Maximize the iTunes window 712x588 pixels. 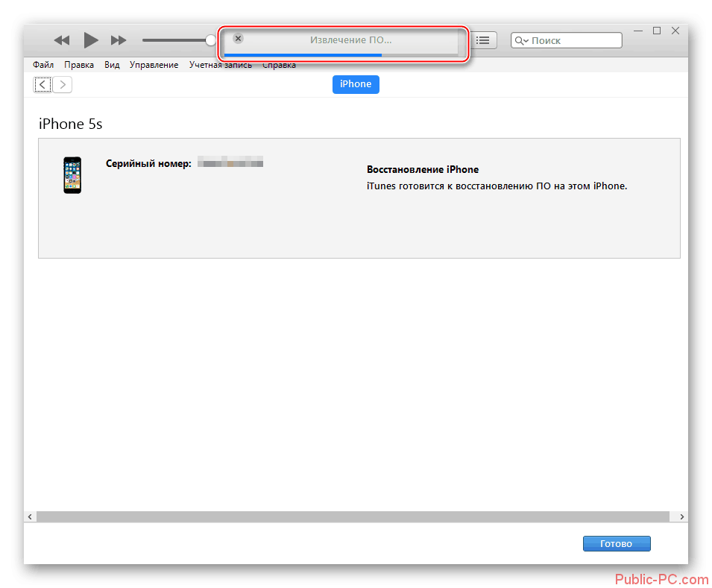tap(657, 31)
